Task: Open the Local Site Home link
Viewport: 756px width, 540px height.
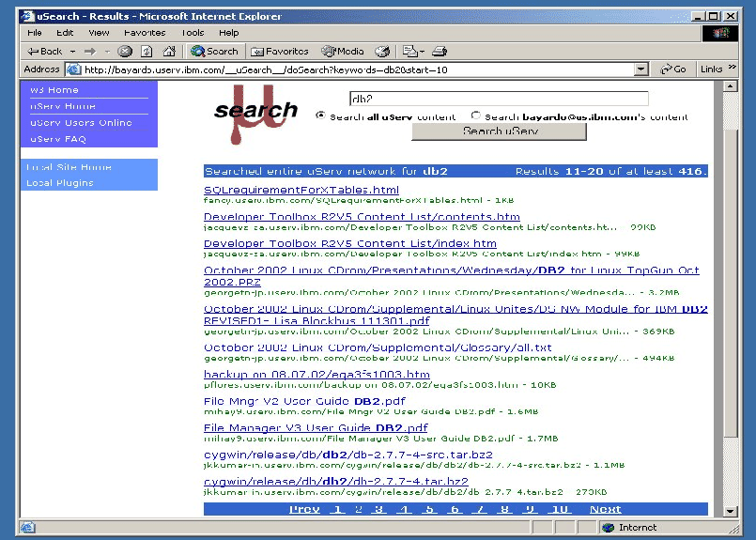Action: [69, 167]
